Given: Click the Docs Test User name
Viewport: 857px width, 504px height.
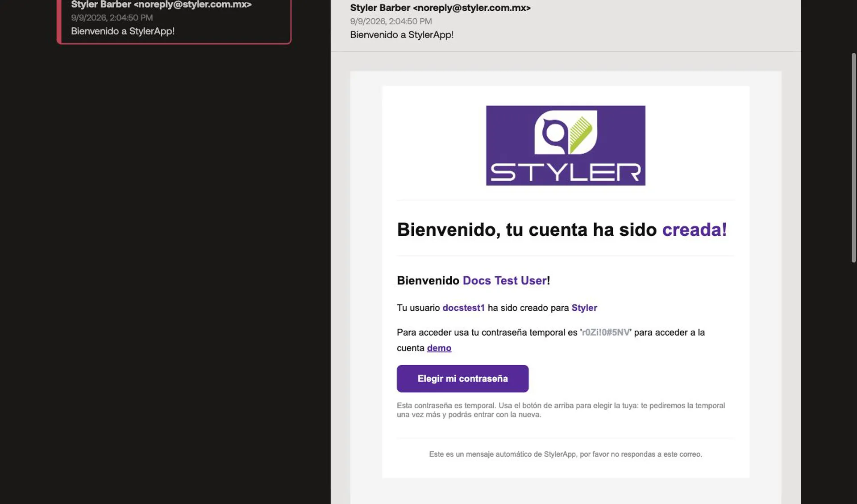Looking at the screenshot, I should tap(504, 280).
